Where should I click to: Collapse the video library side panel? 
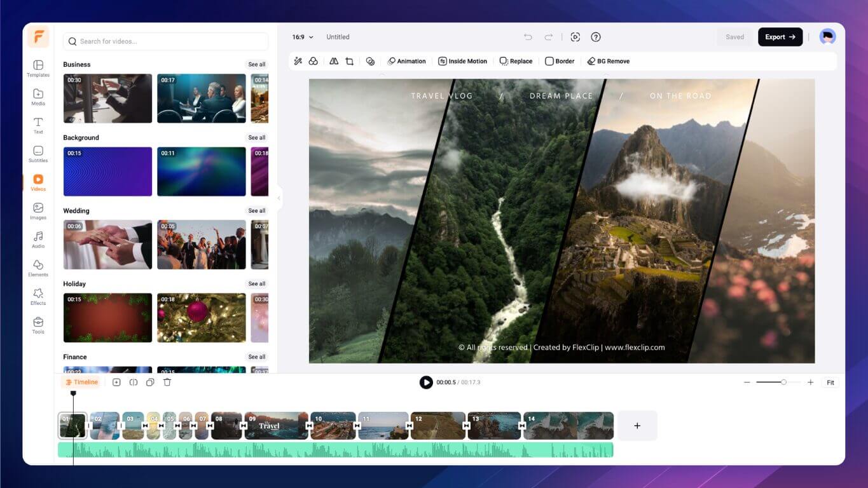tap(279, 198)
